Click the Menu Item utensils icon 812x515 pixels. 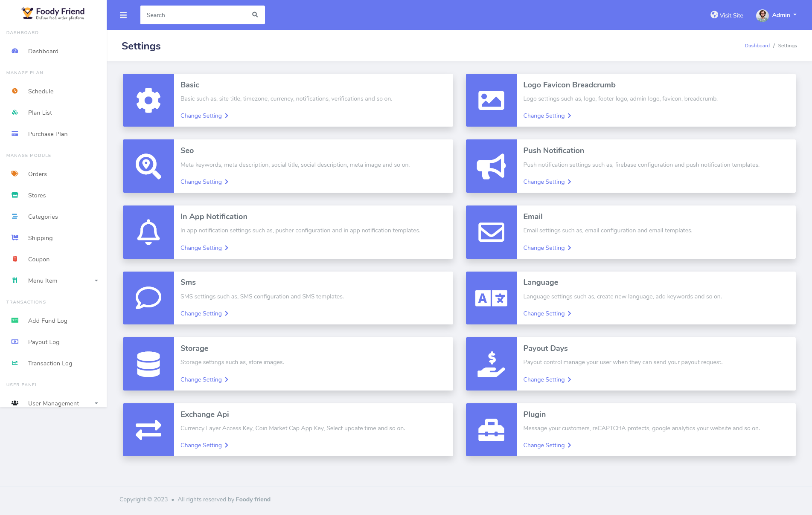click(15, 281)
